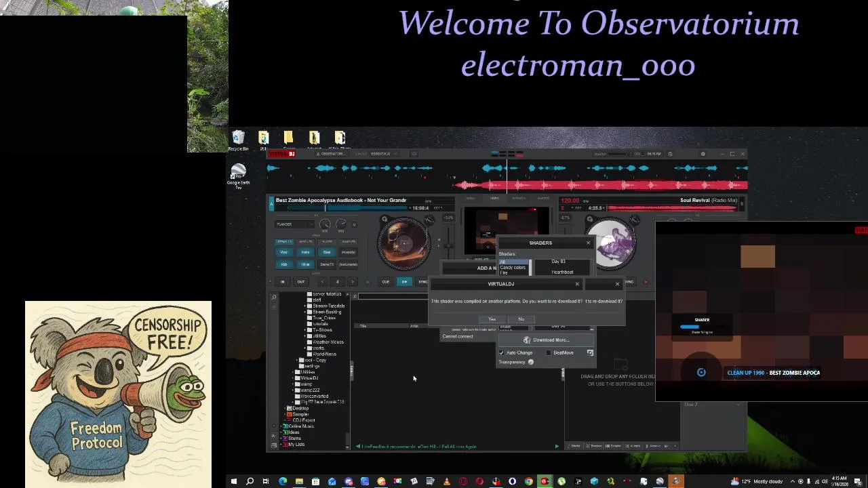Switch to the VIDEO tab in mixer
This screenshot has height=488, width=868.
coord(494,199)
